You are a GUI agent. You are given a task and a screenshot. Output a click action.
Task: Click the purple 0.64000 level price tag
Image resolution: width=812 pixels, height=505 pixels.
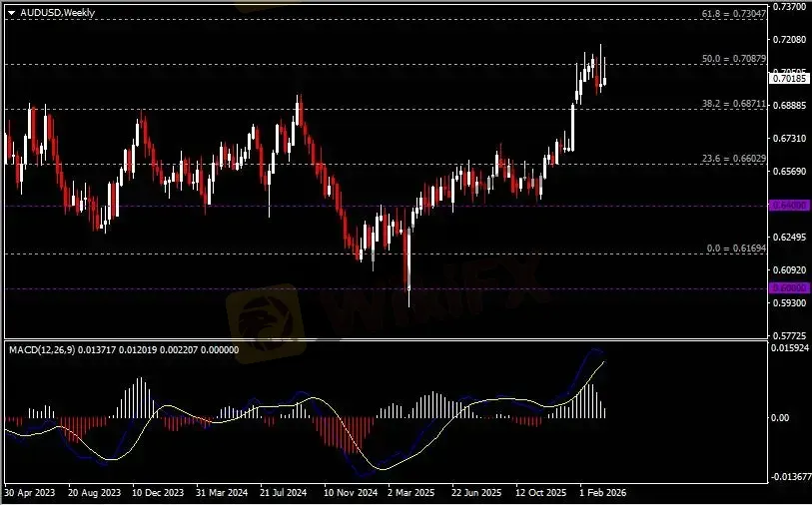pyautogui.click(x=790, y=206)
